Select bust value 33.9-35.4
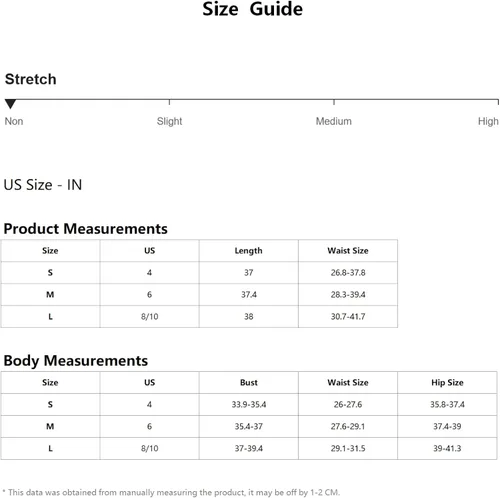Image resolution: width=500 pixels, height=498 pixels. tap(249, 405)
